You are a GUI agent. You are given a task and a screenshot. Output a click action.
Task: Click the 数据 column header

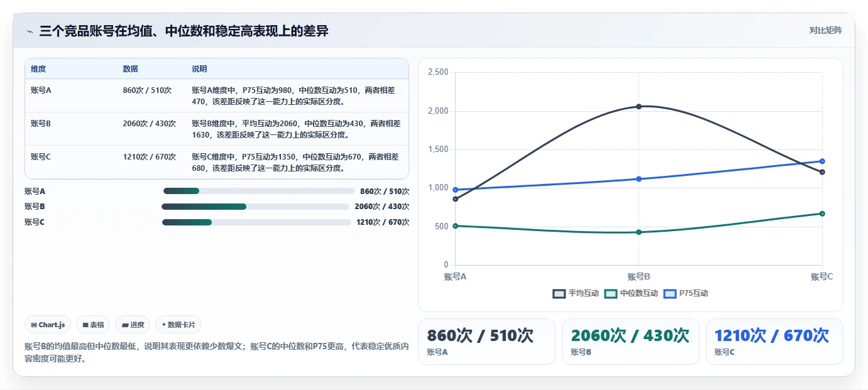tap(131, 69)
